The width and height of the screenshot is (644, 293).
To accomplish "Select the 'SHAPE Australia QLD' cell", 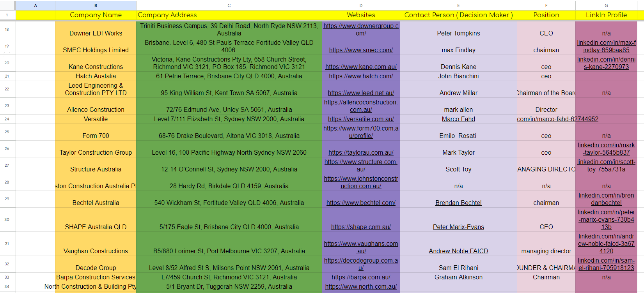I will [96, 219].
